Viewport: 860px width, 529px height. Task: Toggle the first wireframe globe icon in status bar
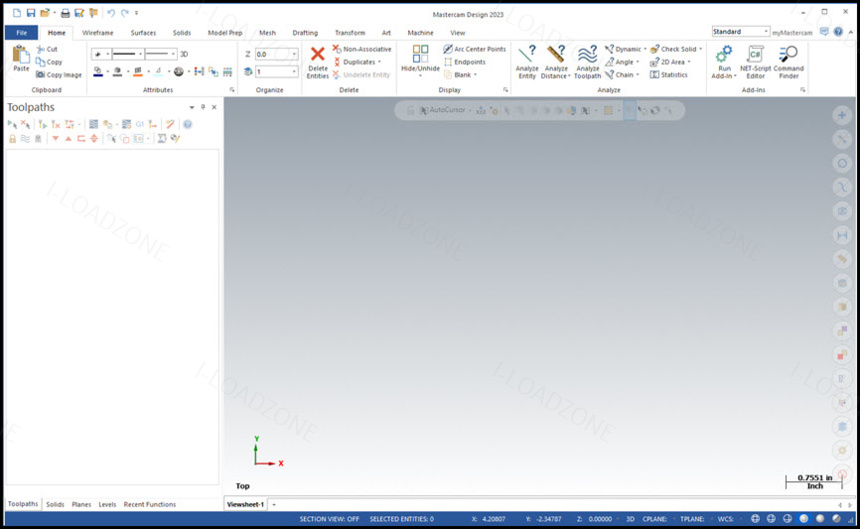pyautogui.click(x=755, y=519)
